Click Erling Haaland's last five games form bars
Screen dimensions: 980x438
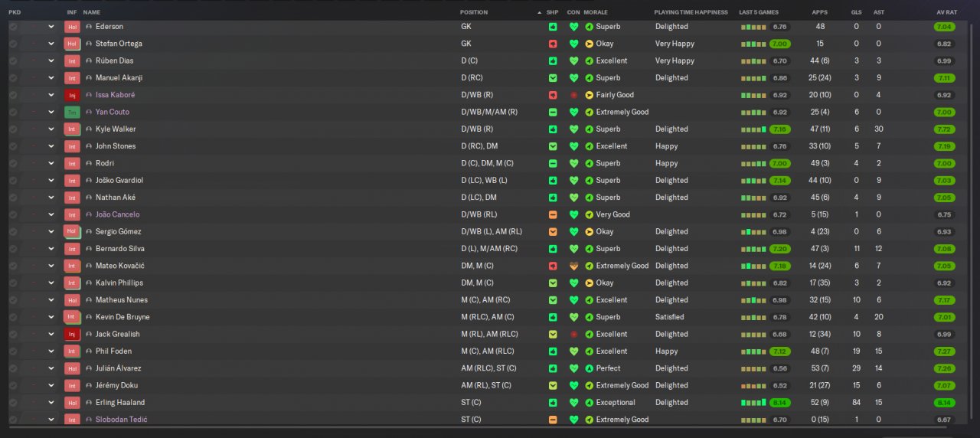753,403
